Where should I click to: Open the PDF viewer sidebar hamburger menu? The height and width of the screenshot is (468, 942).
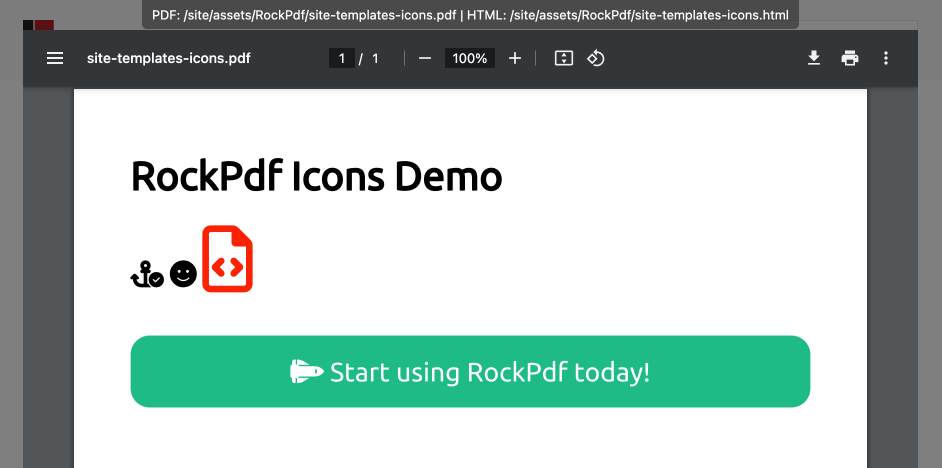tap(55, 58)
